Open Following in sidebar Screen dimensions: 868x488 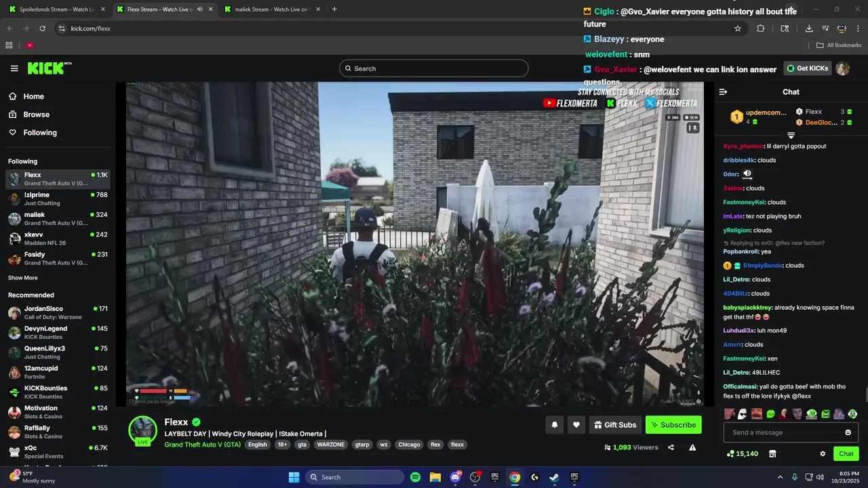point(58,133)
